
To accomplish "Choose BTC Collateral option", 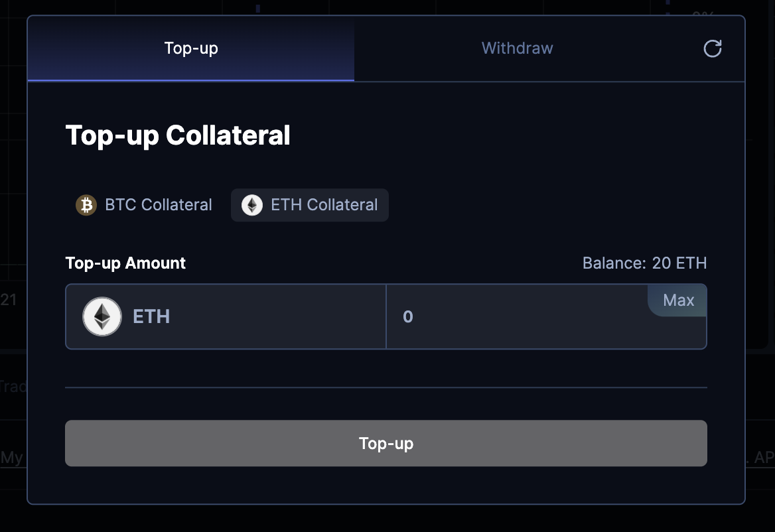I will coord(145,205).
